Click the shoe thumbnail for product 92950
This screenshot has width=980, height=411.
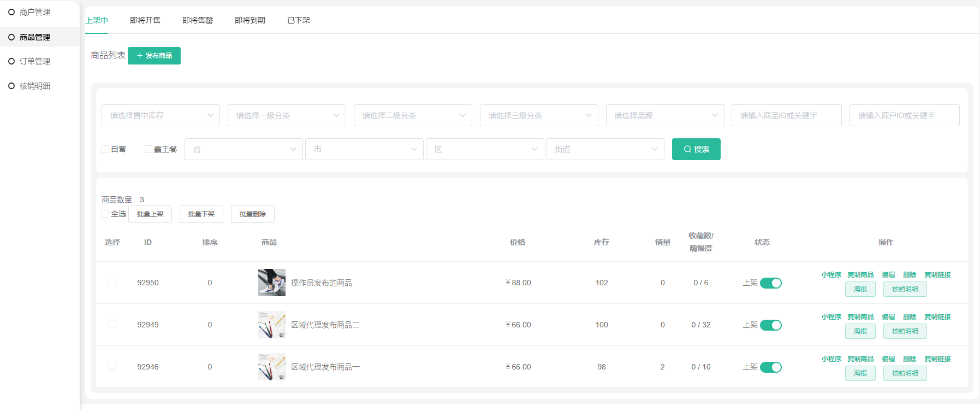click(x=271, y=283)
